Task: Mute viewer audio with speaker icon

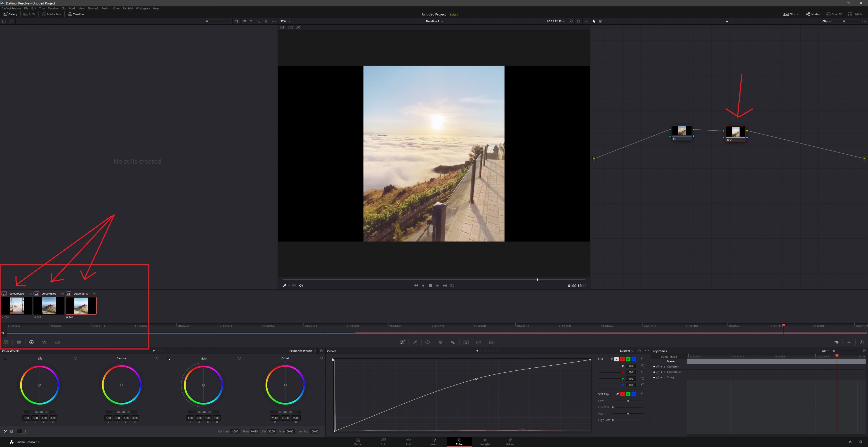Action: [x=301, y=286]
